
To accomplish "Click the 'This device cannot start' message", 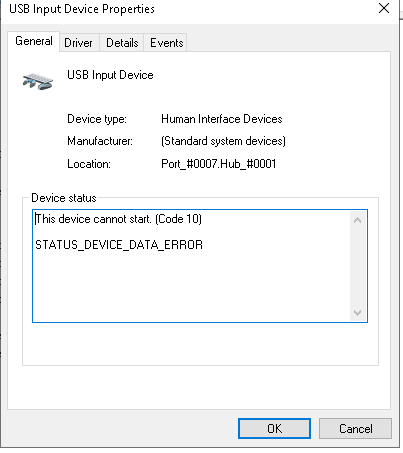I will tap(118, 219).
